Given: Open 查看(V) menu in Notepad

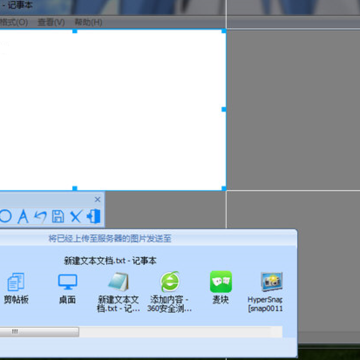Looking at the screenshot, I should [x=51, y=23].
